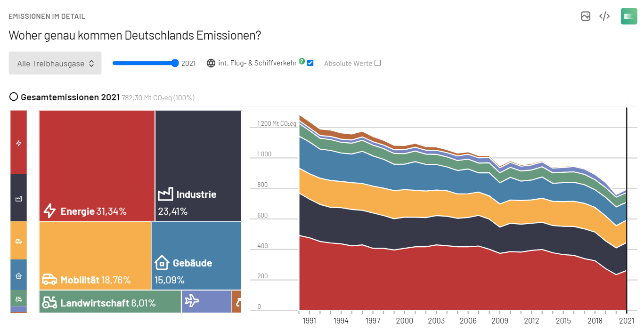
Task: Click the tractor icon in sidebar strip
Action: [x=19, y=299]
